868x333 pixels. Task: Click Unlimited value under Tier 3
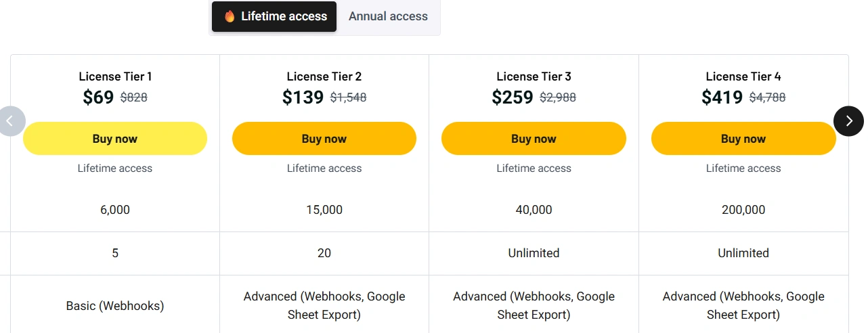tap(534, 253)
